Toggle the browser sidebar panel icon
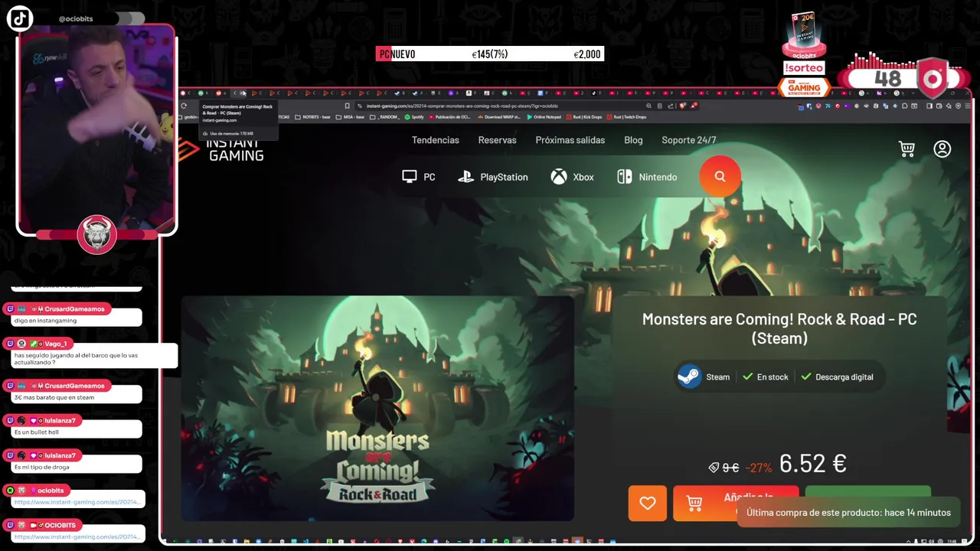The width and height of the screenshot is (980, 551). coord(929,106)
